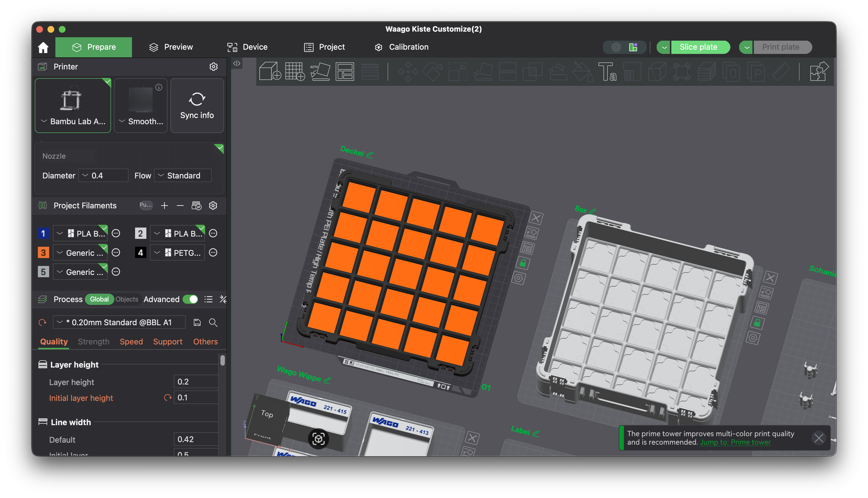This screenshot has width=868, height=498.
Task: Select the Scale tool in the toolbar
Action: (x=458, y=71)
